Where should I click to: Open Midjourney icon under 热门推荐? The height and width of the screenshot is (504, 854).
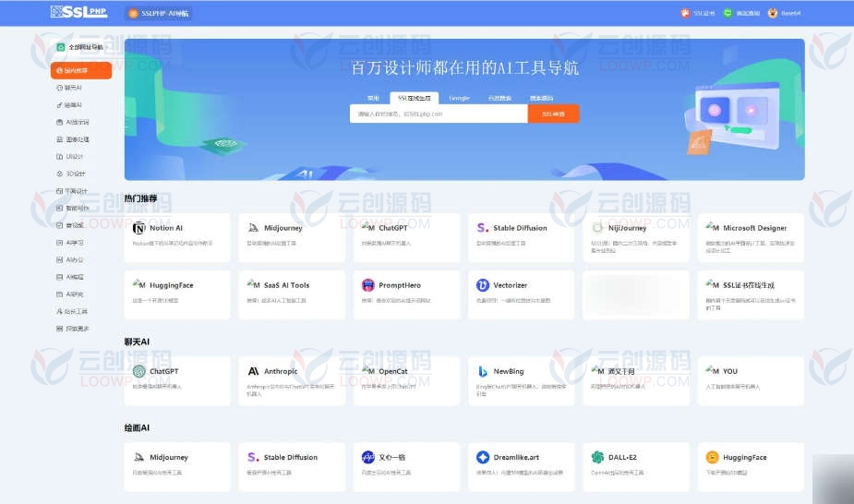tap(253, 228)
